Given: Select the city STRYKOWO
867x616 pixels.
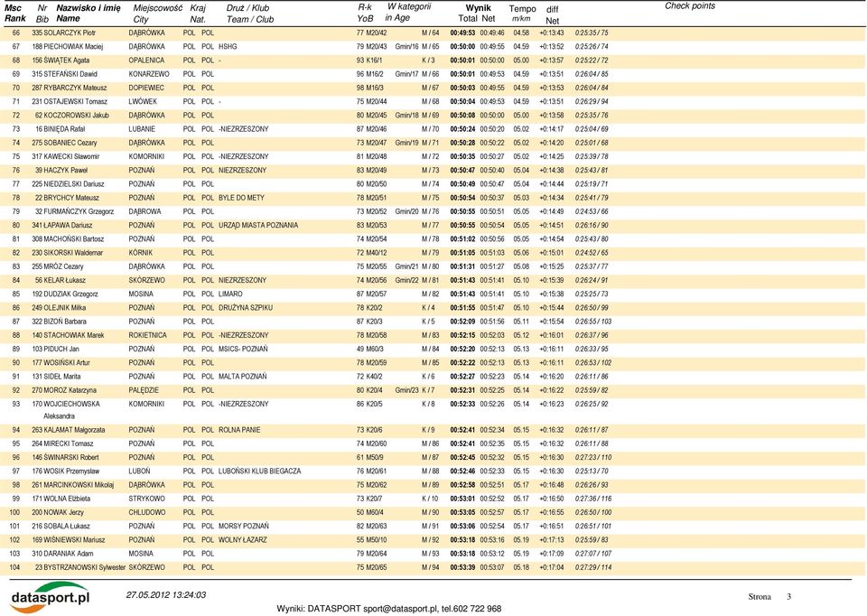Looking at the screenshot, I should (145, 499).
